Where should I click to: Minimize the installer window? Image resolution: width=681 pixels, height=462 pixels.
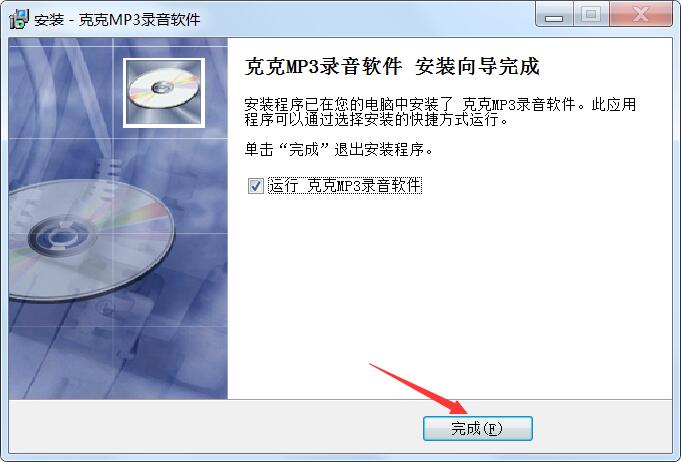point(554,14)
